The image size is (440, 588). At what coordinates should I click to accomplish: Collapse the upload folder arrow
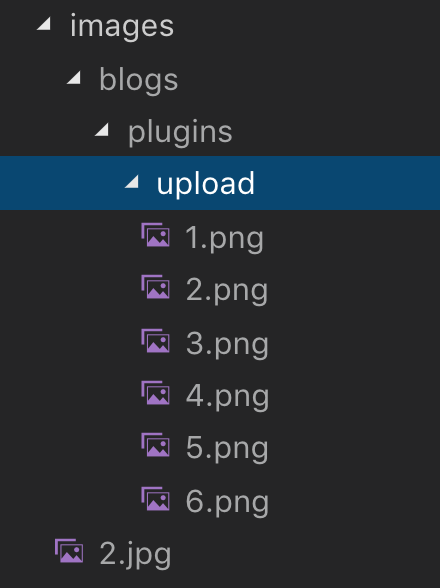132,182
